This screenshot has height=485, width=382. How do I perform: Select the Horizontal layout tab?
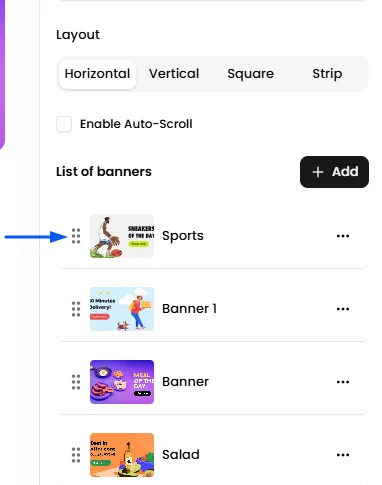pos(97,74)
